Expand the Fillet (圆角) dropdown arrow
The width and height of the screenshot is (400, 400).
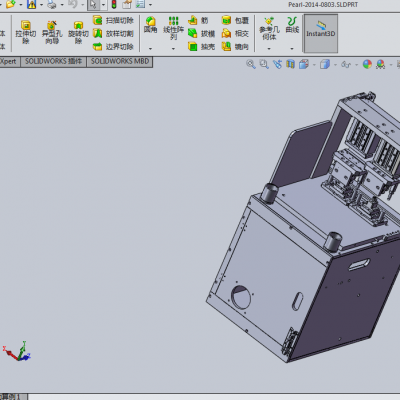pos(150,49)
